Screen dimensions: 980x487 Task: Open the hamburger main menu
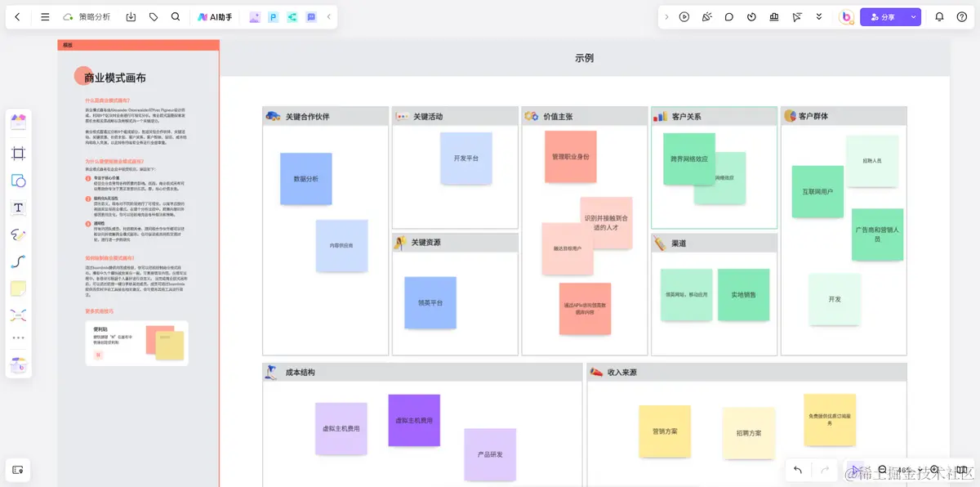45,16
